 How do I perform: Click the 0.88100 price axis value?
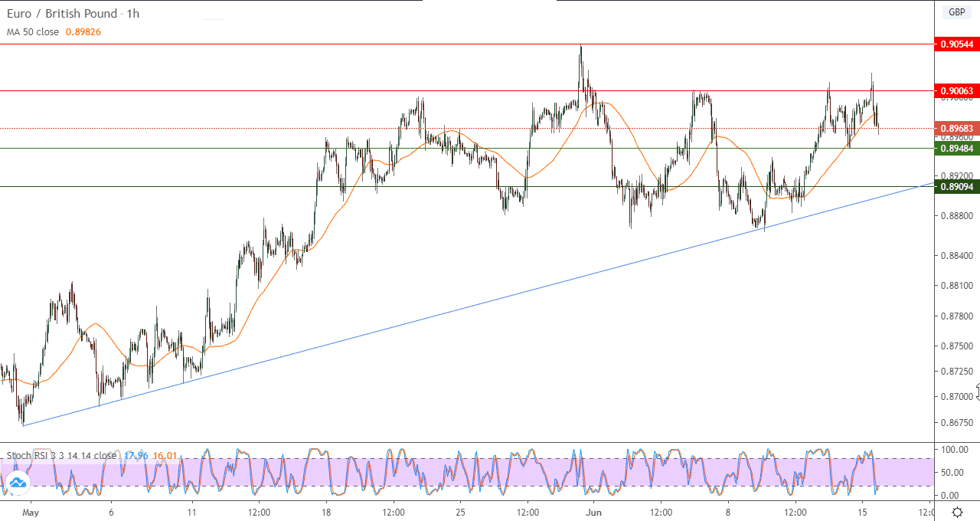coord(957,286)
